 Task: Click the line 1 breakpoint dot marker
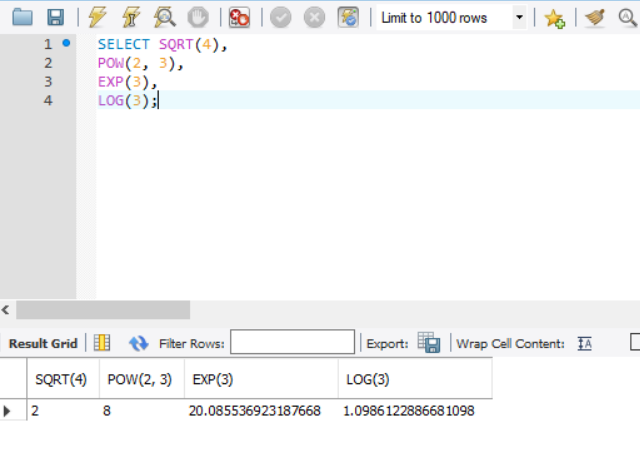66,42
